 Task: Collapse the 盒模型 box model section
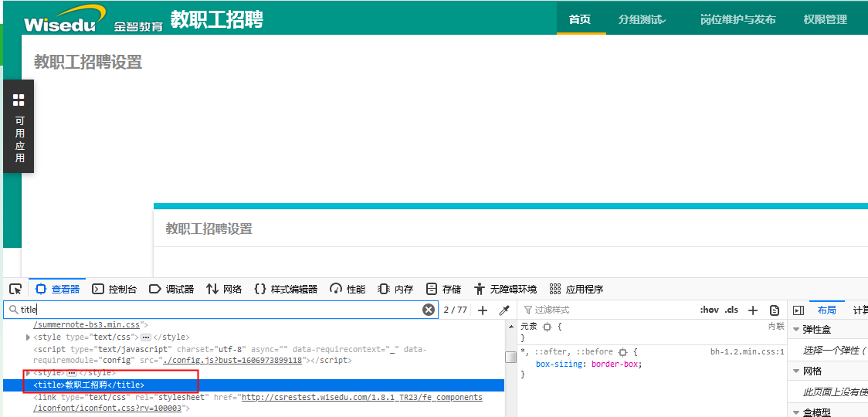[796, 412]
